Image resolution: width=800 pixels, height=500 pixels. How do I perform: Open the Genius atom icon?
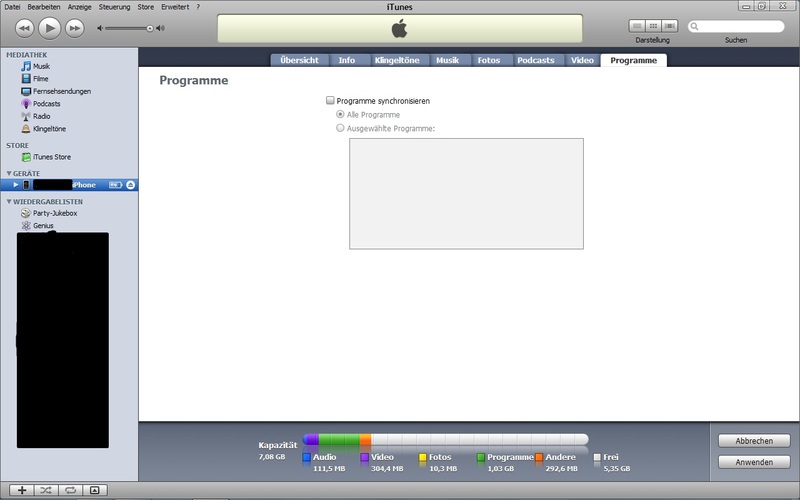click(x=26, y=226)
